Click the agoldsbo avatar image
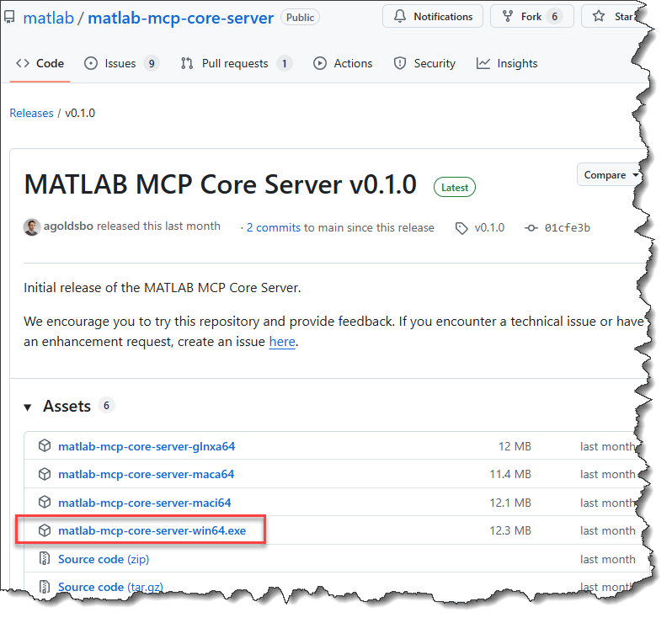This screenshot has height=623, width=672. click(x=32, y=227)
